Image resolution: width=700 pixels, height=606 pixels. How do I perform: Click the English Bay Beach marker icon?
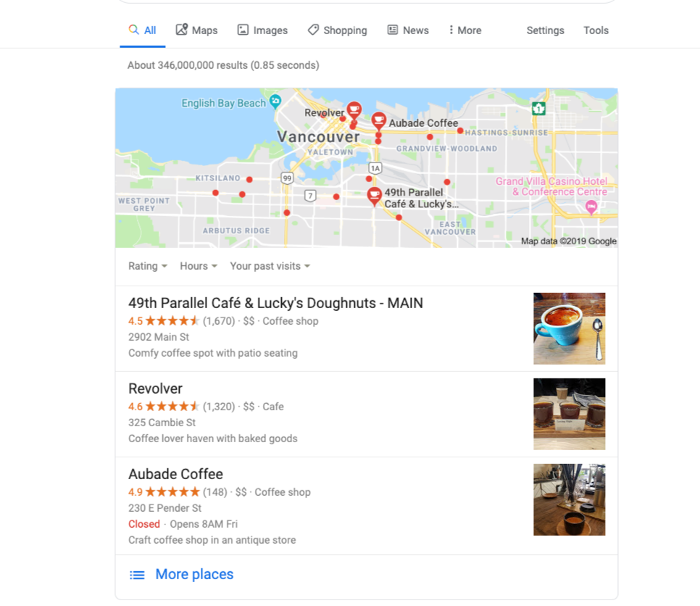[x=276, y=101]
